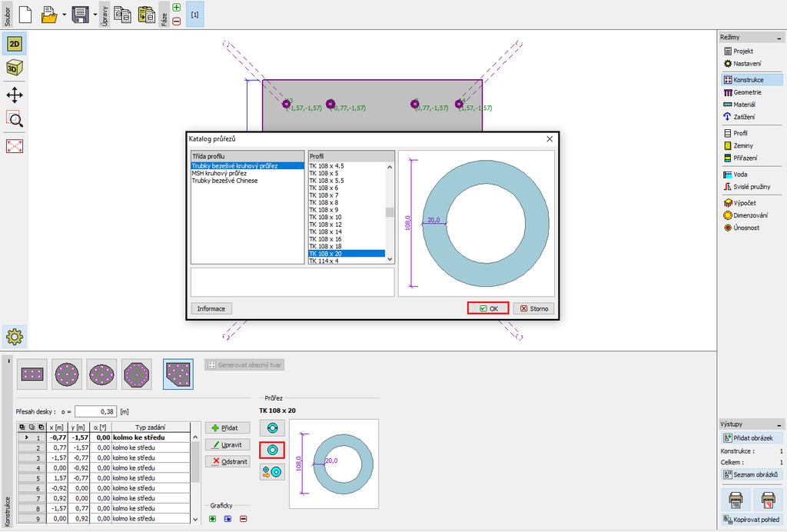Image resolution: width=787 pixels, height=532 pixels.
Task: Click the Přesah desky input field
Action: (x=96, y=411)
